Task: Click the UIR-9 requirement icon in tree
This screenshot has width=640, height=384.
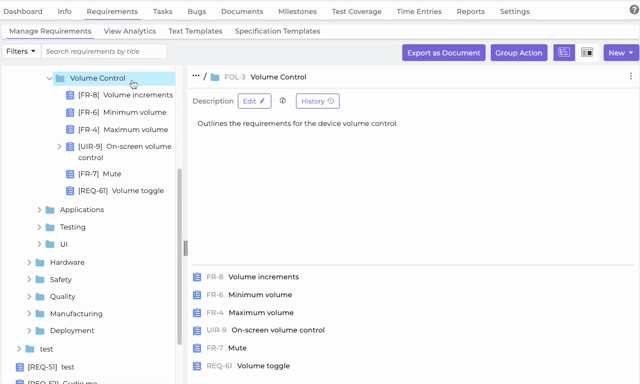Action: click(x=70, y=146)
